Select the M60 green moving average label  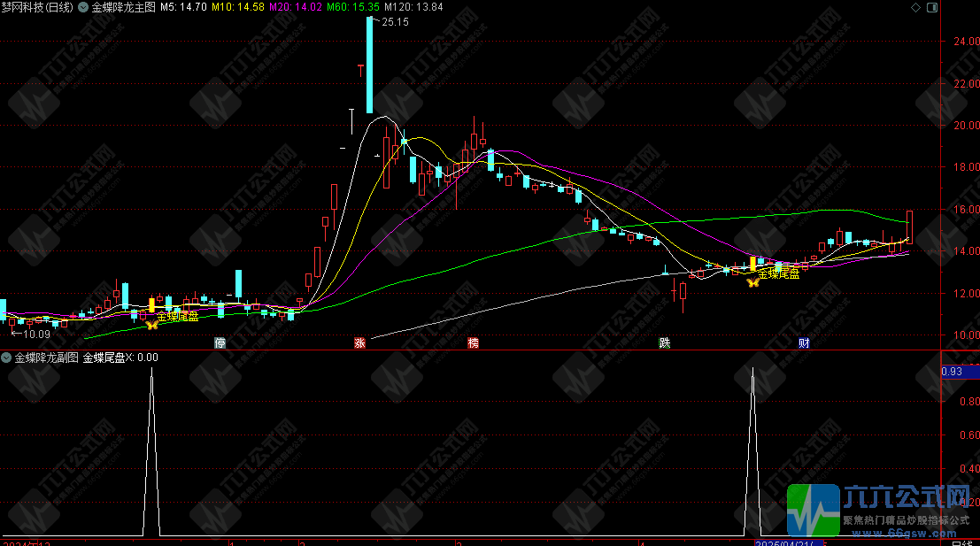click(352, 7)
